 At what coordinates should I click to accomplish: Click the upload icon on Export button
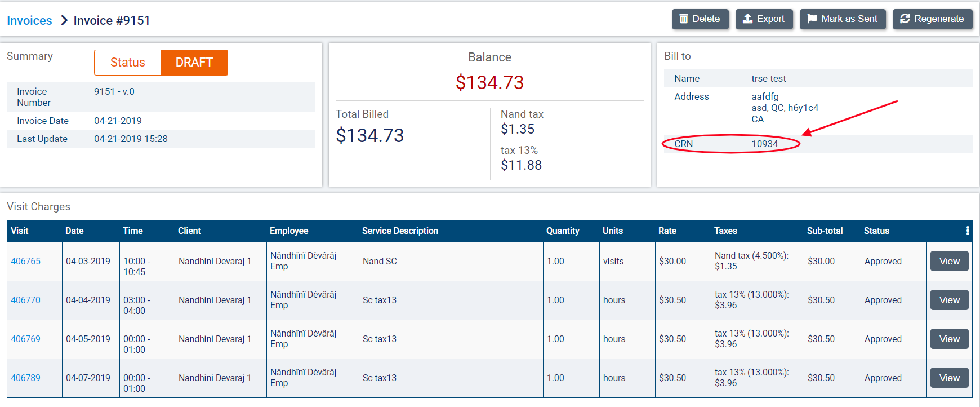747,19
